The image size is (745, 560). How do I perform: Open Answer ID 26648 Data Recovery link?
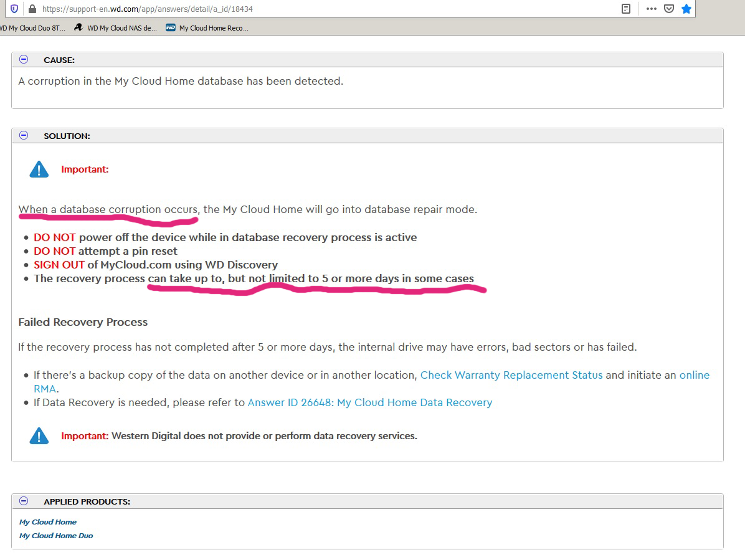tap(369, 403)
